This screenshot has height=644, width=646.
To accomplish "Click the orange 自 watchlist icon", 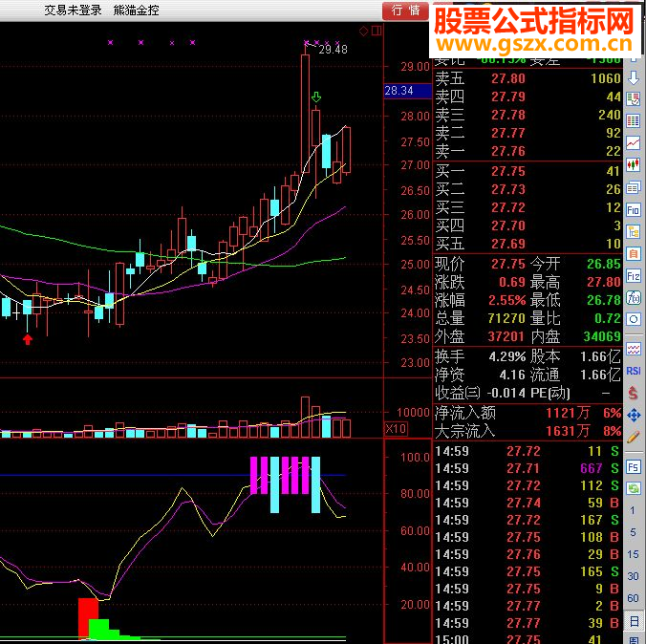I will click(x=634, y=253).
